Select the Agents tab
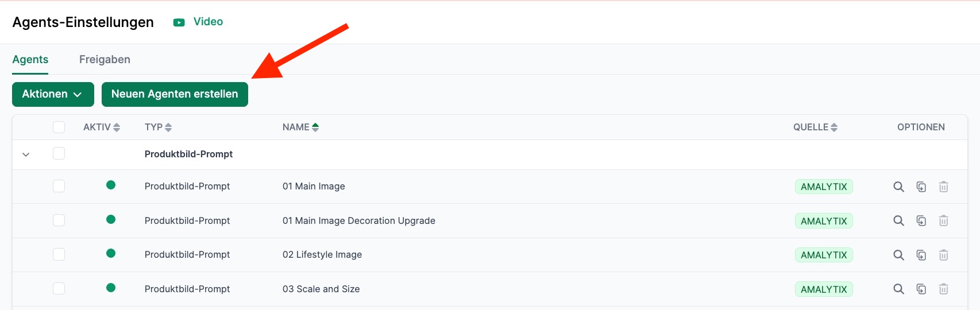Image resolution: width=980 pixels, height=310 pixels. coord(30,60)
